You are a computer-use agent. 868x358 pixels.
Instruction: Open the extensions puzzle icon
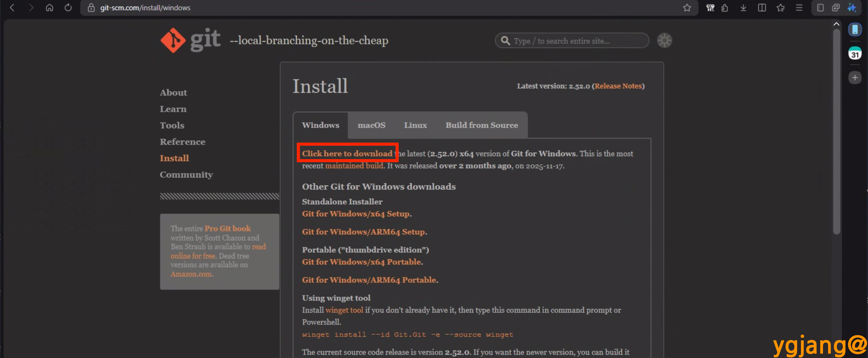[725, 8]
